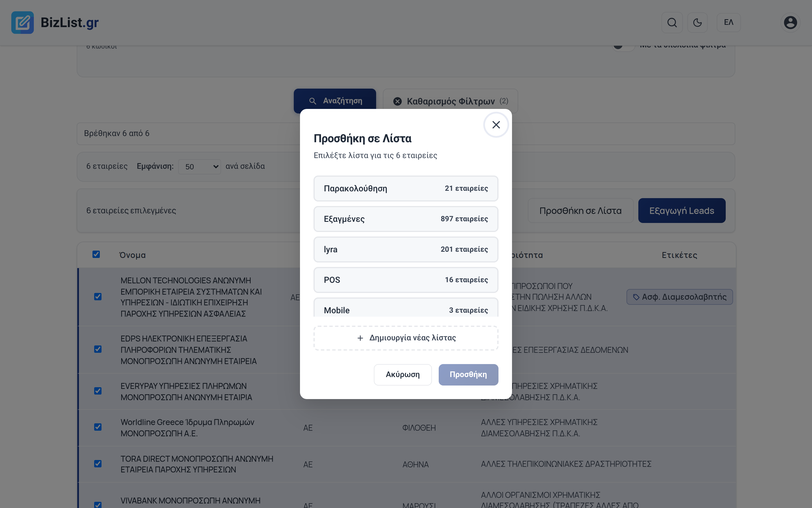Image resolution: width=812 pixels, height=508 pixels.
Task: Uncheck the EVERYPAY row checkbox
Action: tap(98, 391)
